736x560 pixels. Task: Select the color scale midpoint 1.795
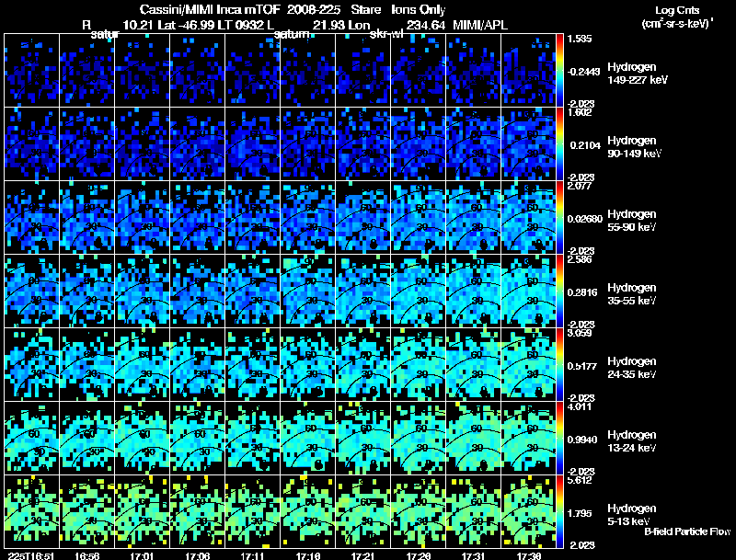[x=580, y=514]
